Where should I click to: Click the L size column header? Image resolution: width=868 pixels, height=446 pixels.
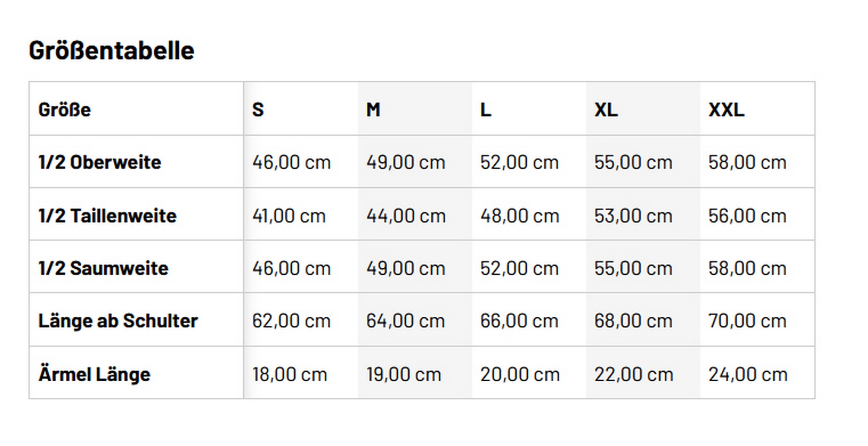click(x=486, y=110)
